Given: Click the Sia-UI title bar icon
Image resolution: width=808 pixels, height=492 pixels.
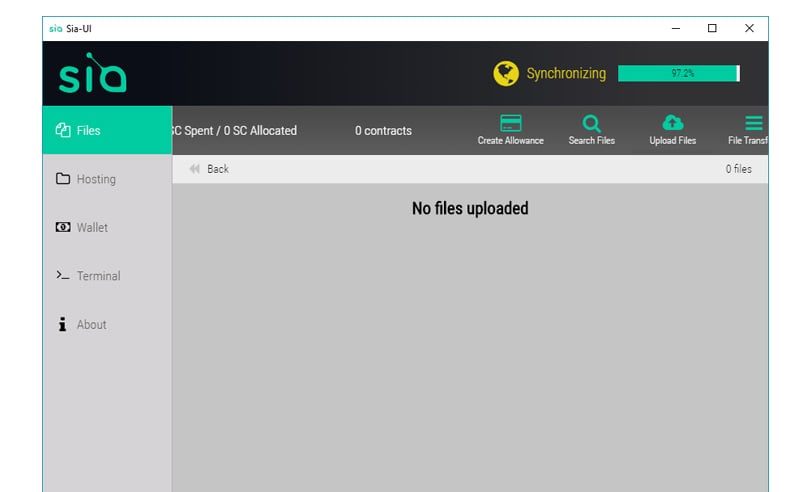Looking at the screenshot, I should 56,28.
